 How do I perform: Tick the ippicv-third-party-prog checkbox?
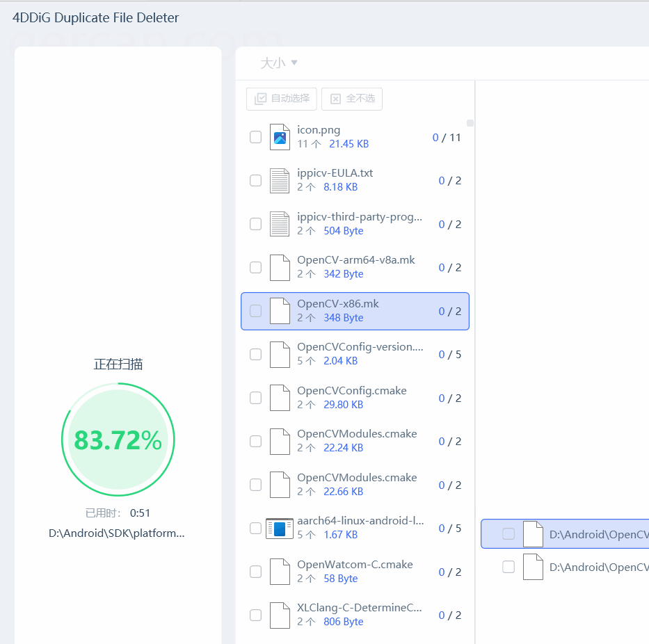pos(256,224)
